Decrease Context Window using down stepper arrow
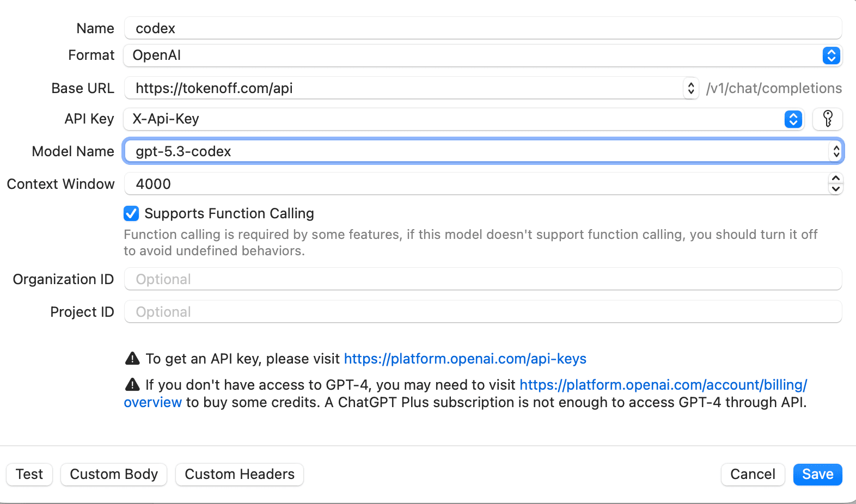Image resolution: width=856 pixels, height=504 pixels. coord(835,189)
